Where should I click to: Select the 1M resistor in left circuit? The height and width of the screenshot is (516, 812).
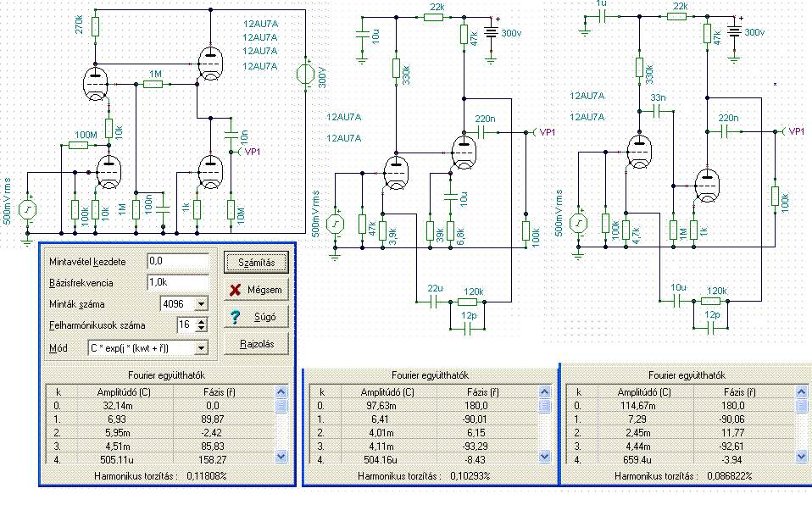[x=153, y=84]
